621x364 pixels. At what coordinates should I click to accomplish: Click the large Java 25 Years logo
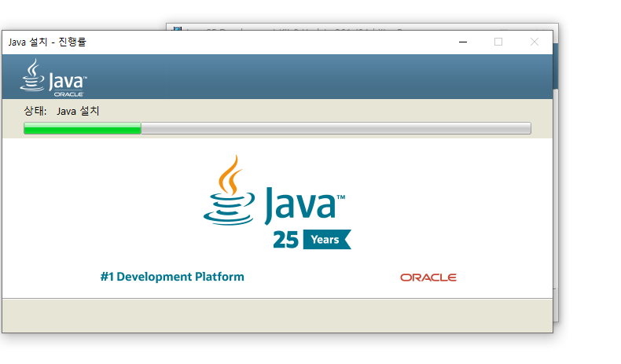pyautogui.click(x=277, y=202)
